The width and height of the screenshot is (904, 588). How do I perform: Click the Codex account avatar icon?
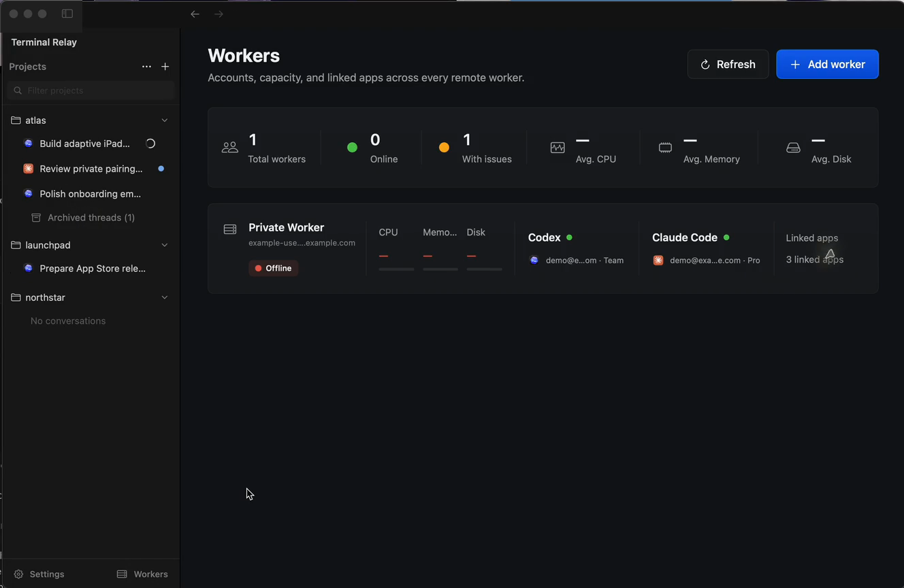pos(534,260)
